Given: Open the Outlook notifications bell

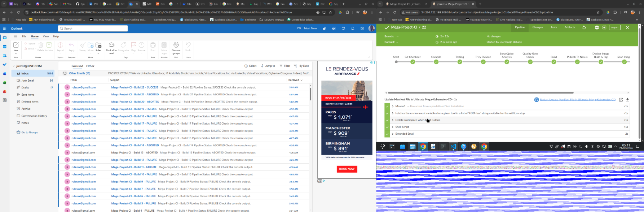Looking at the screenshot, I should [353, 28].
